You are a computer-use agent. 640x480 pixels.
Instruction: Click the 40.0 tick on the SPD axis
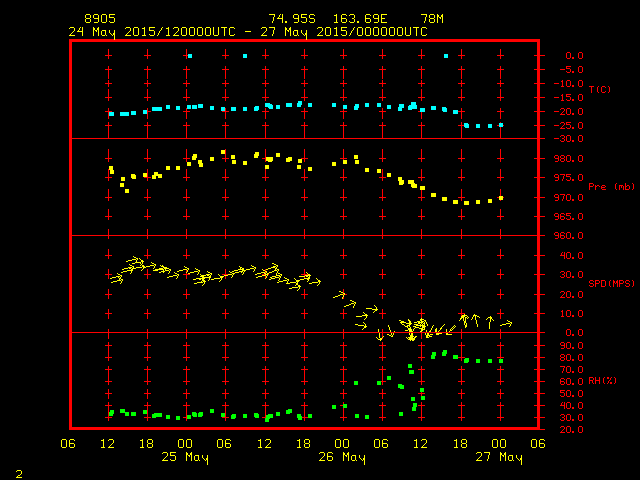pos(571,256)
